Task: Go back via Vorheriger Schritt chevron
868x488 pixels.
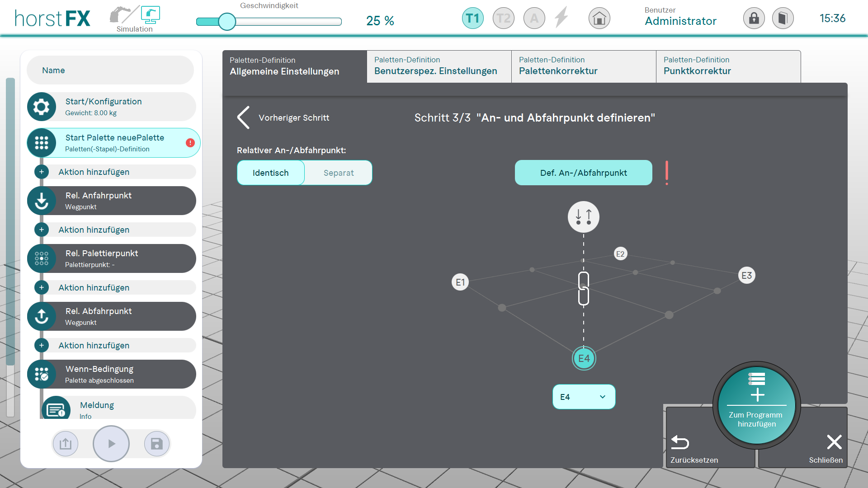Action: click(244, 117)
